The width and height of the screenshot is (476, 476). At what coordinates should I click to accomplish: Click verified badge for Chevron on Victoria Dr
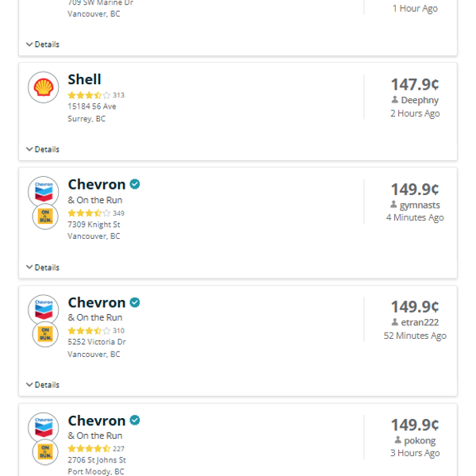[135, 302]
